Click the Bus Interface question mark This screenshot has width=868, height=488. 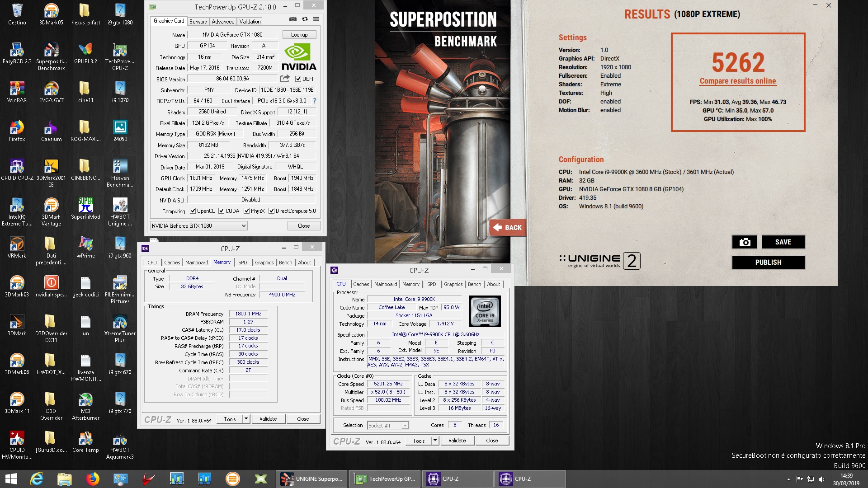315,101
